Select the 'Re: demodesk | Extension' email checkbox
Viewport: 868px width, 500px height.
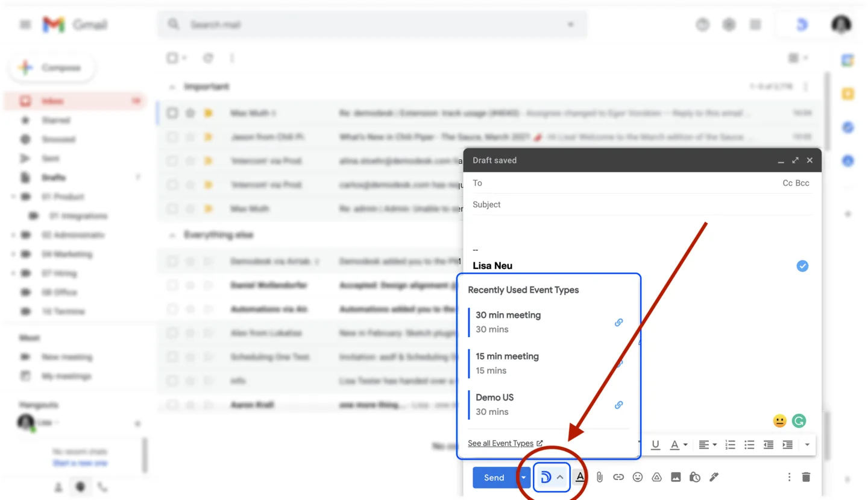(172, 113)
